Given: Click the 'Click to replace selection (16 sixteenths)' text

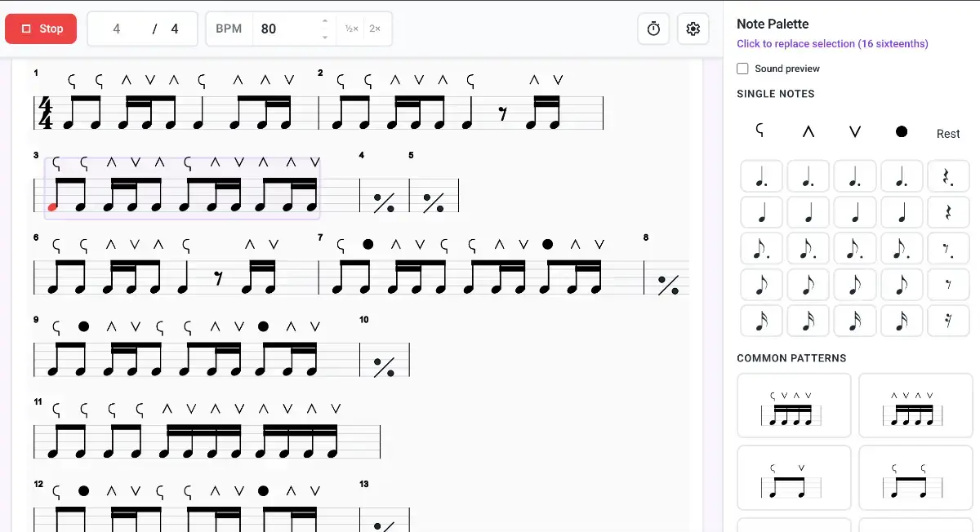Looking at the screenshot, I should (x=832, y=44).
